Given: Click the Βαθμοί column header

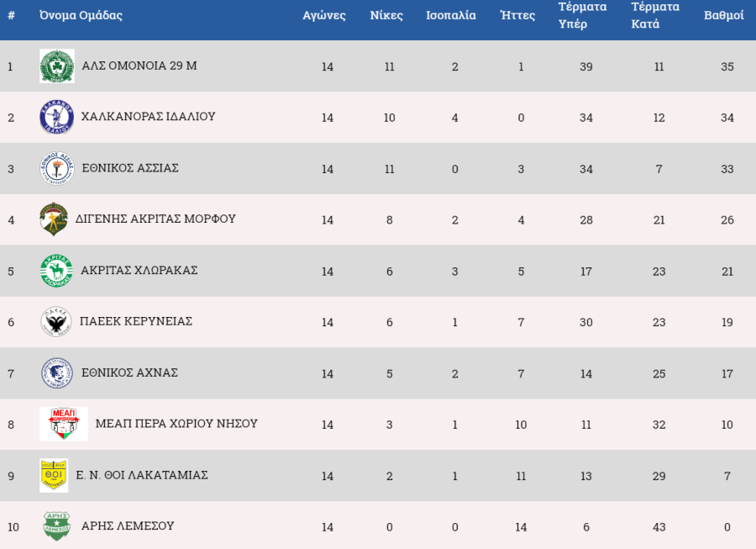Looking at the screenshot, I should 724,15.
